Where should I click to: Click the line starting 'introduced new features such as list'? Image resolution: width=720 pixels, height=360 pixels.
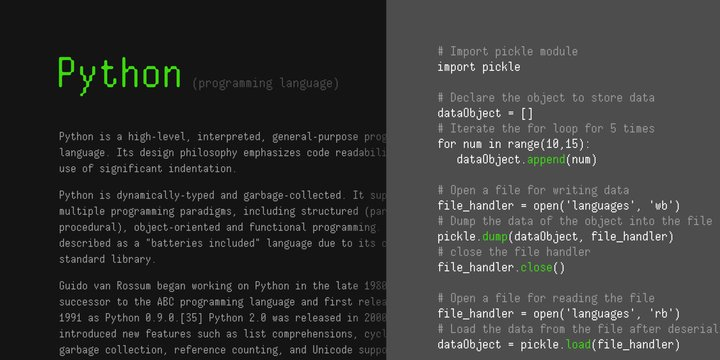[x=222, y=334]
